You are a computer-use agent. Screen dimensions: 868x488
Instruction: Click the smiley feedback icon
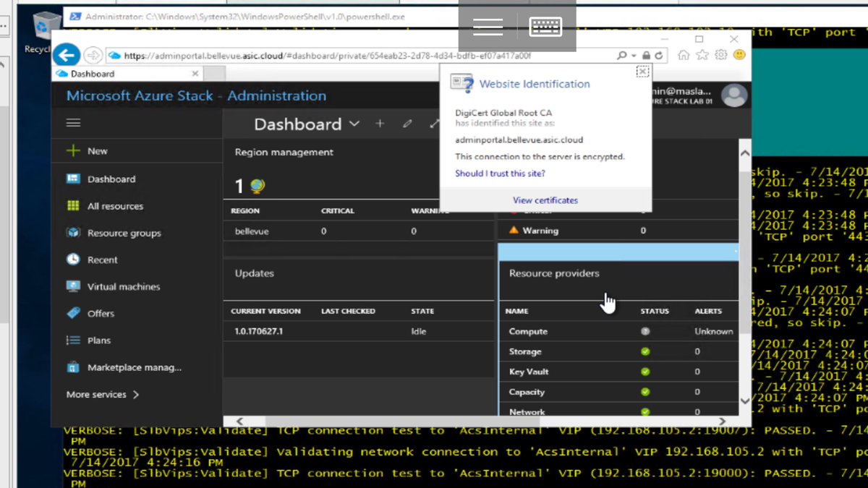pos(739,55)
